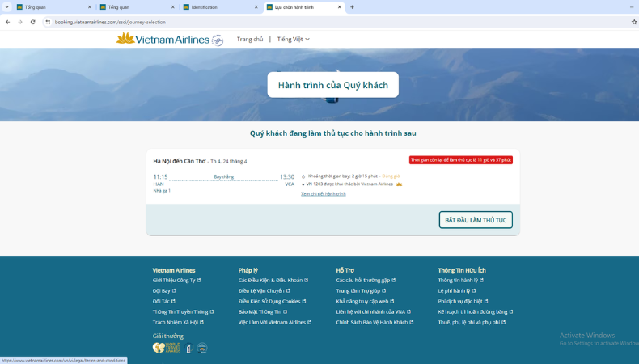The image size is (639, 364).
Task: Open Các Điều Kiện & Điều Khoản link
Action: pyautogui.click(x=270, y=280)
